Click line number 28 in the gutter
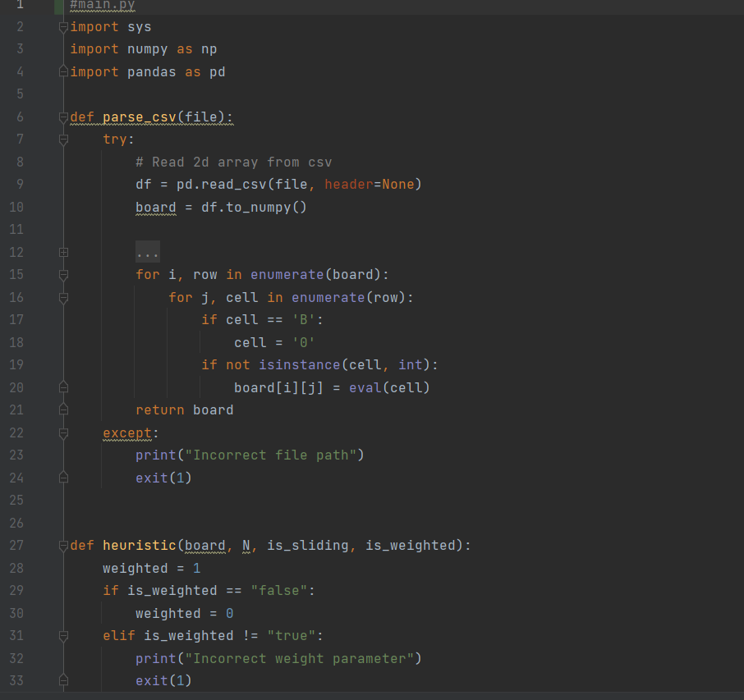Image resolution: width=744 pixels, height=700 pixels. point(16,568)
